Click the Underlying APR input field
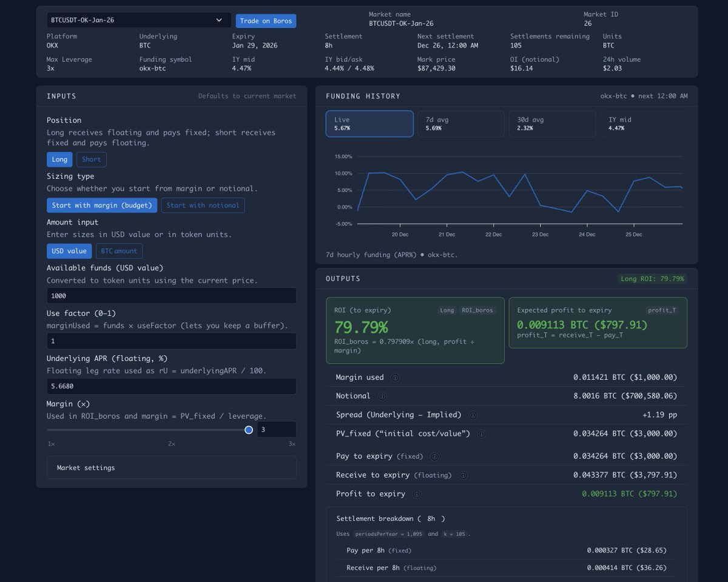Viewport: 728px width, 582px height. (x=172, y=387)
